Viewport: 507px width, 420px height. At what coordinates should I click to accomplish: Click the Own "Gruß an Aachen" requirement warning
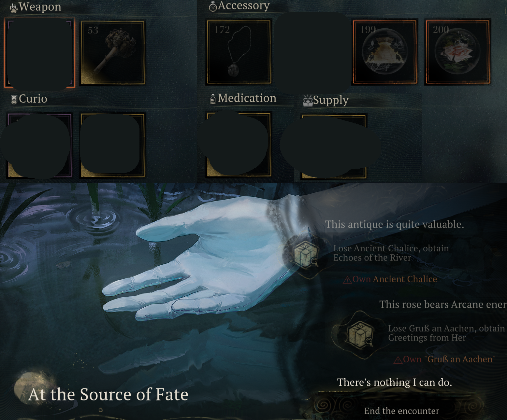pyautogui.click(x=445, y=359)
